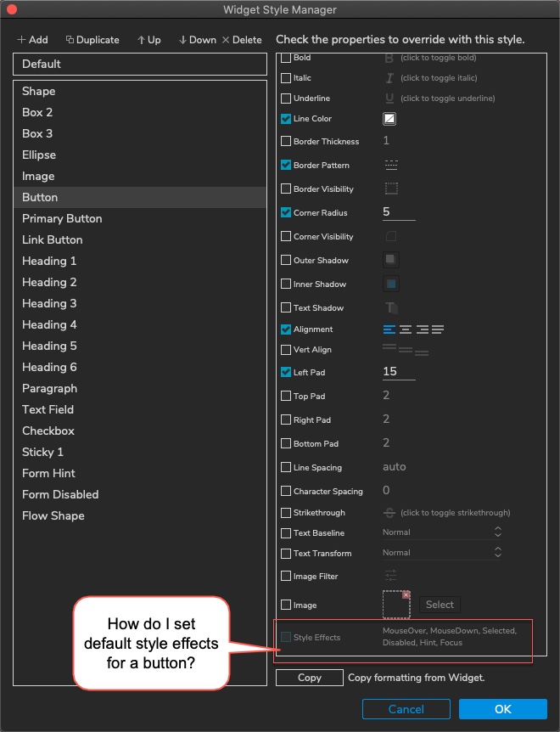Click the OK button
560x732 pixels.
502,709
